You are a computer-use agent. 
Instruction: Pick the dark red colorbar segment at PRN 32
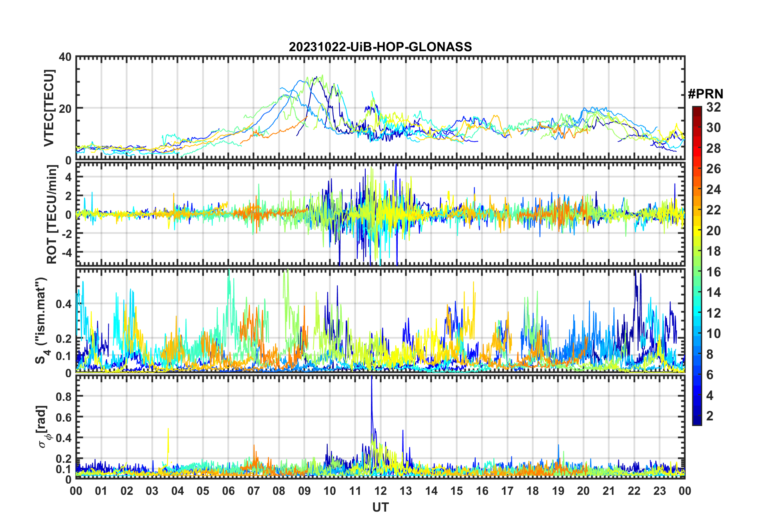(697, 109)
